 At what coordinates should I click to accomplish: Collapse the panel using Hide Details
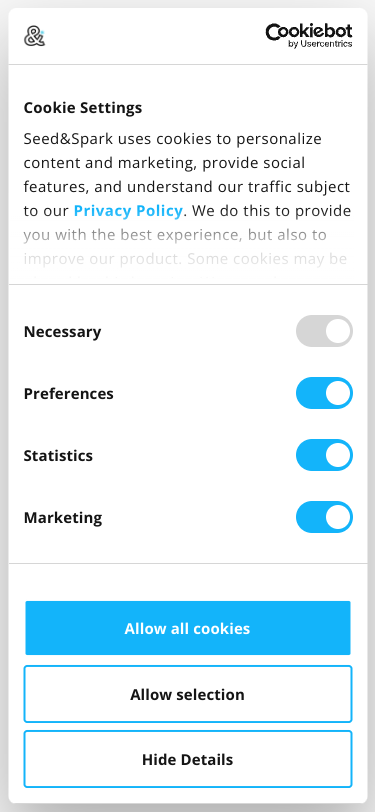tap(188, 759)
